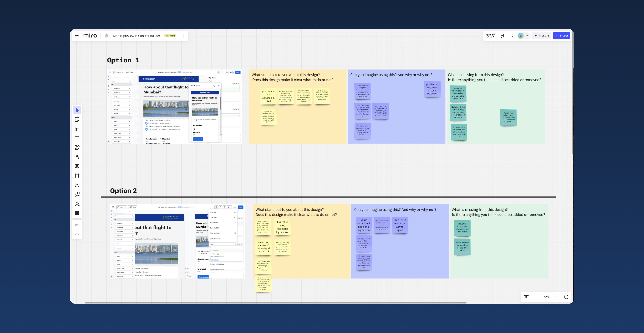Select Option 1 'What stand out to you' question
644x333 pixels.
point(286,75)
